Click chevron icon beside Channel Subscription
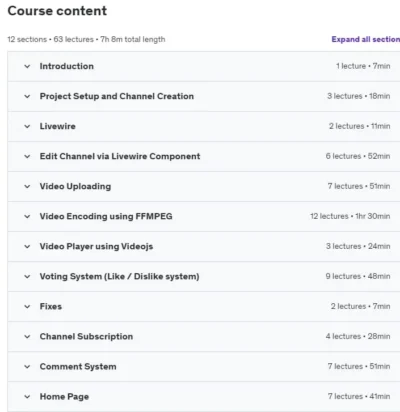 click(27, 336)
